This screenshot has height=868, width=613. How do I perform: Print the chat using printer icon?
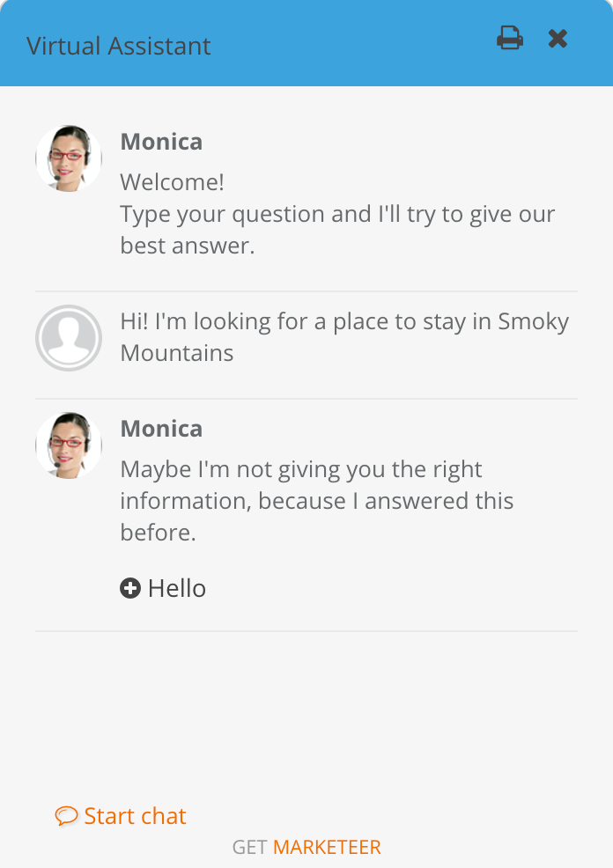pos(509,38)
